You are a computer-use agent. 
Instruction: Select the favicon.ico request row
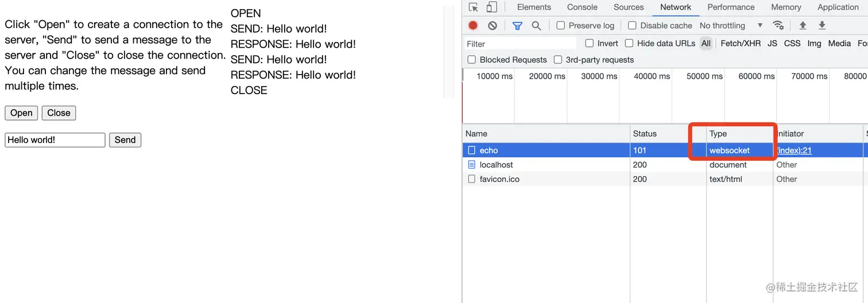[x=665, y=179]
